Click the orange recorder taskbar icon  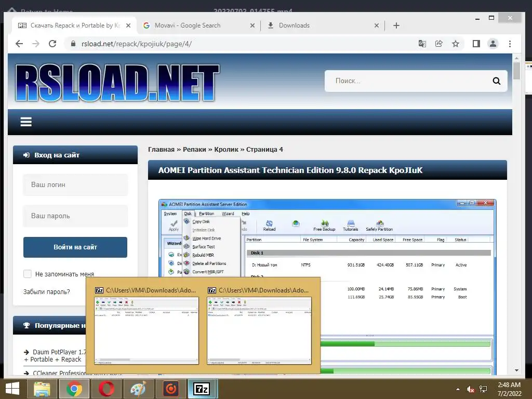pyautogui.click(x=170, y=389)
